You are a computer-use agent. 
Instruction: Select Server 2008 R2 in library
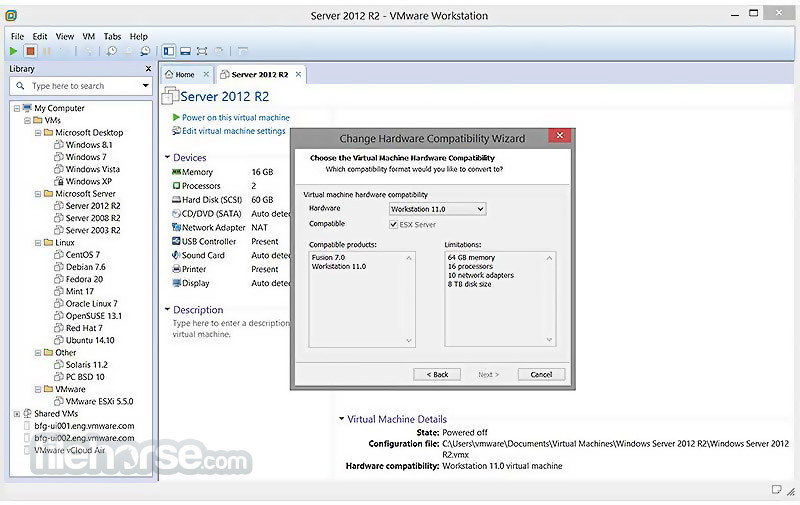coord(93,218)
